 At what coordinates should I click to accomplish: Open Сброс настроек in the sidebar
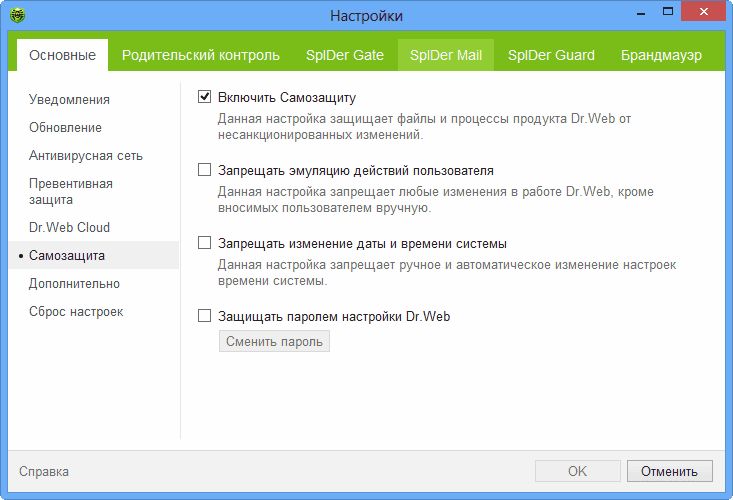[x=76, y=312]
